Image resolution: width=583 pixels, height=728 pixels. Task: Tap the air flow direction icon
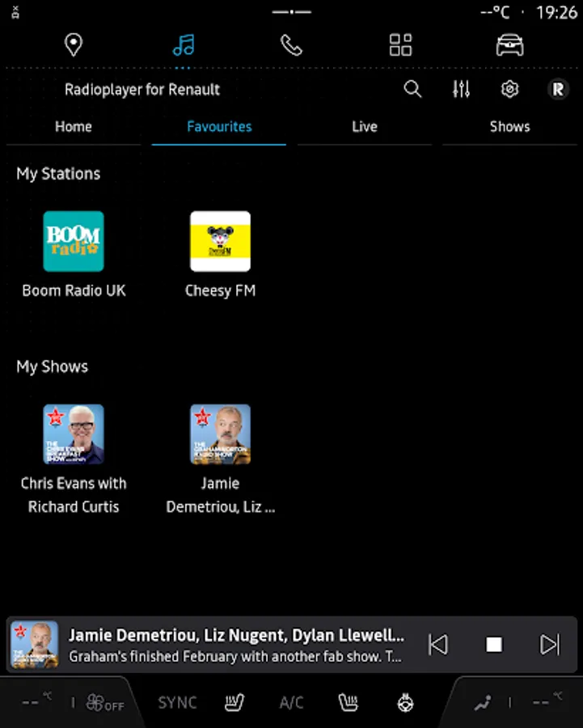tap(483, 703)
